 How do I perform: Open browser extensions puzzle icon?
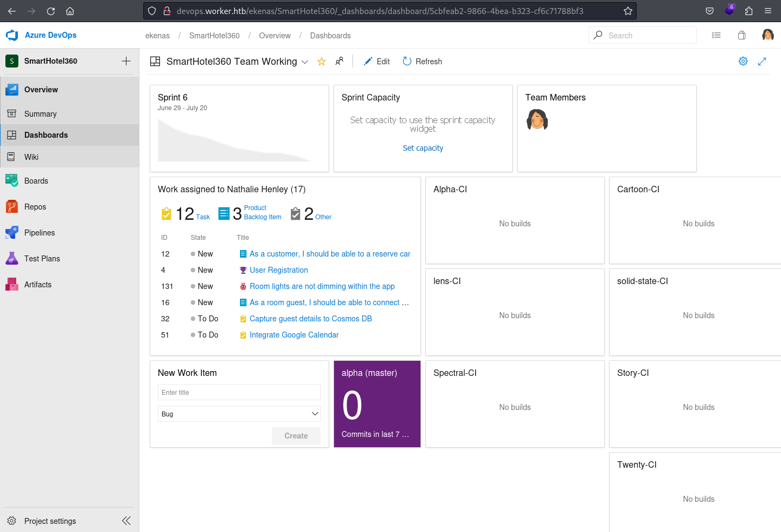point(749,11)
